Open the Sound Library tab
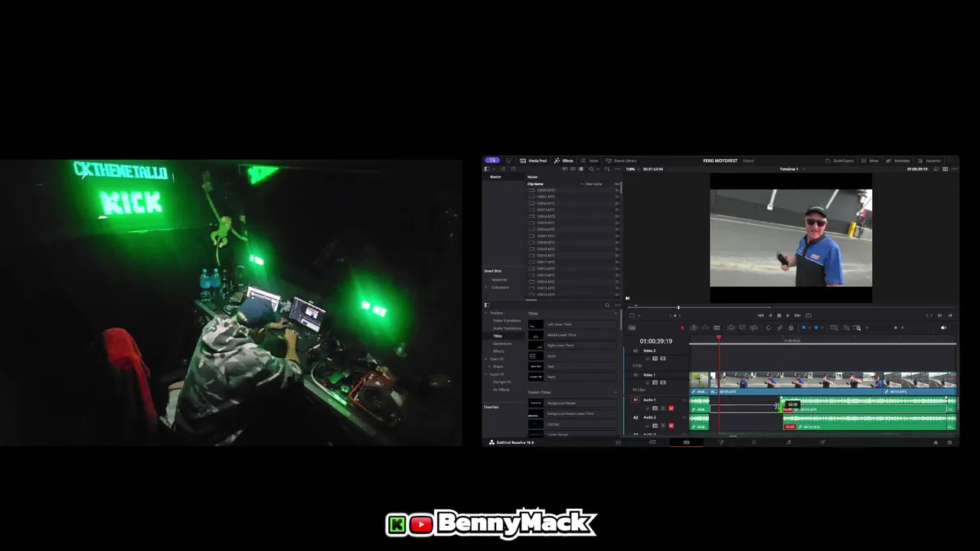 point(621,161)
